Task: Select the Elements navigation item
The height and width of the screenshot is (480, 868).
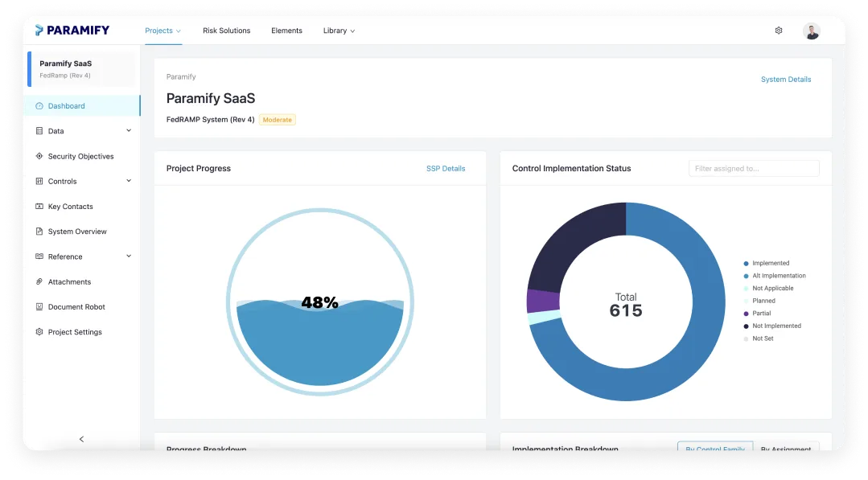Action: (286, 30)
